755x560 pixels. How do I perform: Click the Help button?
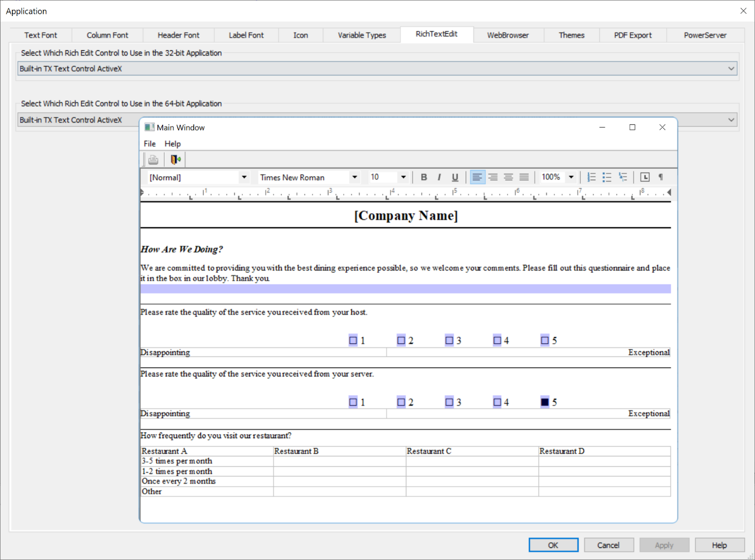720,545
